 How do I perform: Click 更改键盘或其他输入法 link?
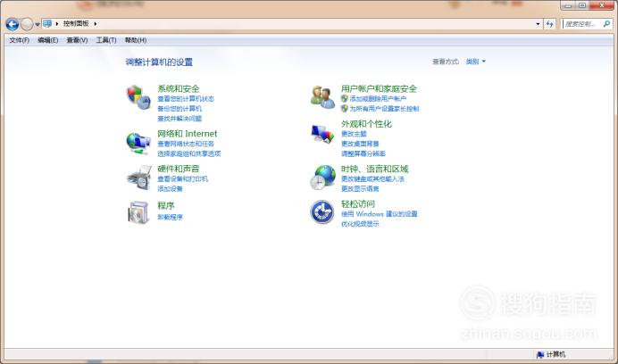(372, 178)
